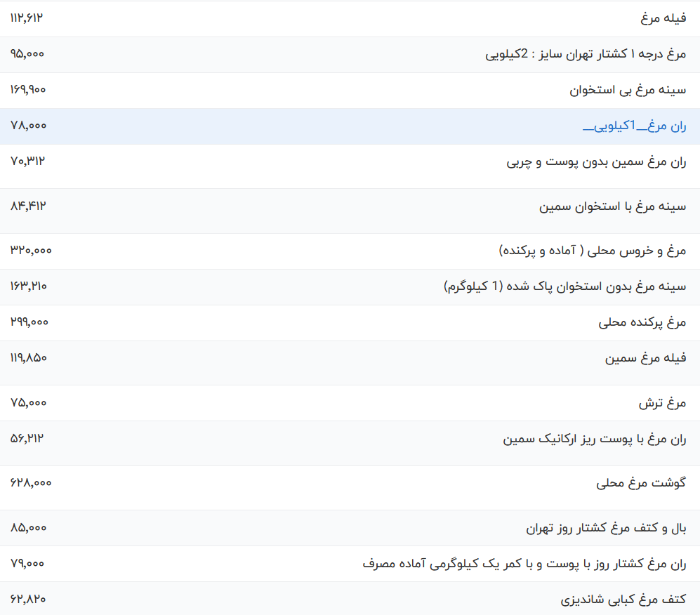Viewport: 700px width, 615px height.
Task: Select the 169,900 price cell
Action: point(29,90)
